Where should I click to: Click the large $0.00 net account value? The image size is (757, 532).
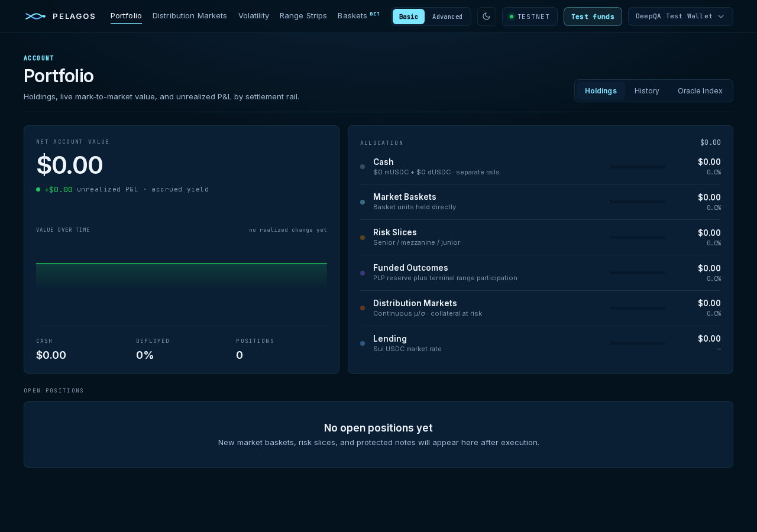(x=70, y=165)
